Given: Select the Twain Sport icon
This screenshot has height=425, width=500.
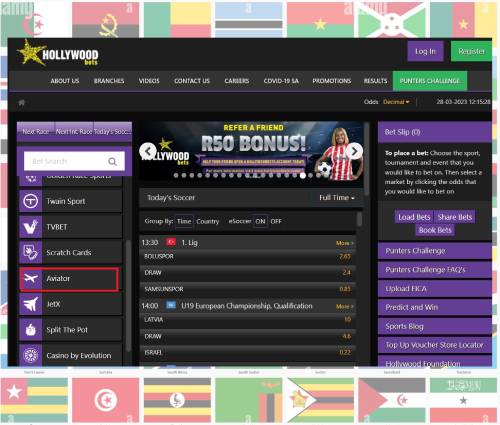Looking at the screenshot, I should point(31,201).
